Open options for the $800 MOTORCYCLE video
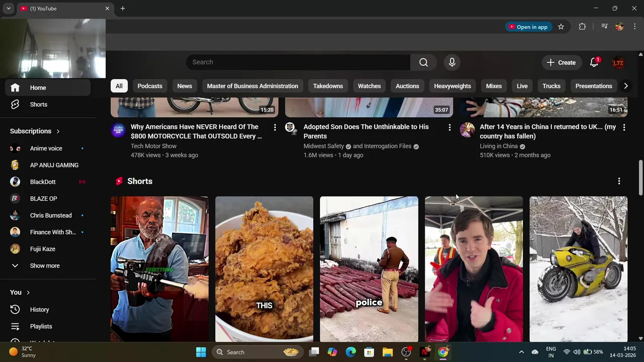 click(x=275, y=128)
